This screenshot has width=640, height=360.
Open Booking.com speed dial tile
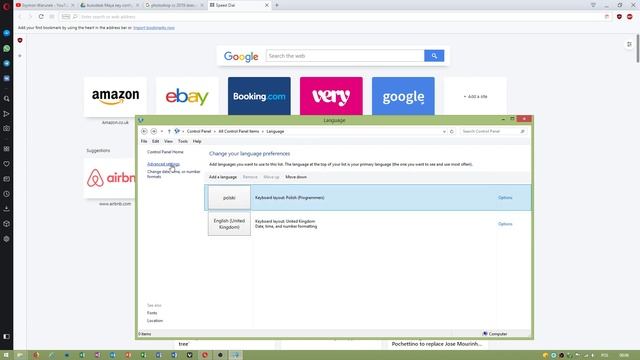259,96
